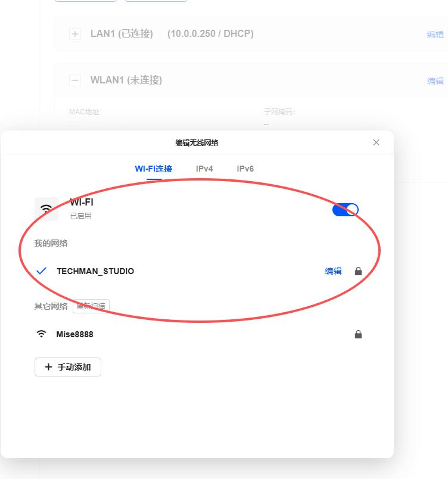Click the checkmark next to TECHMAN_STUDIO
The height and width of the screenshot is (479, 448).
(41, 270)
